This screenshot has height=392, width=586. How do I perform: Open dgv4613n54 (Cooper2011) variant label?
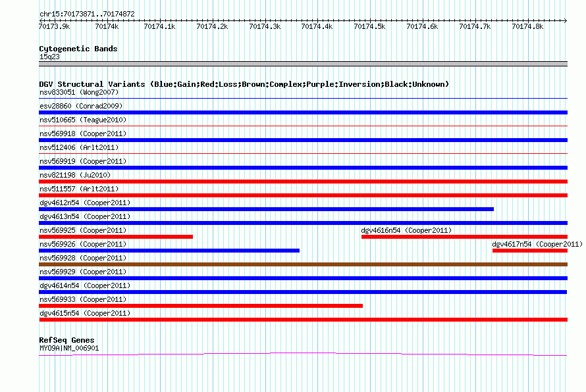85,216
